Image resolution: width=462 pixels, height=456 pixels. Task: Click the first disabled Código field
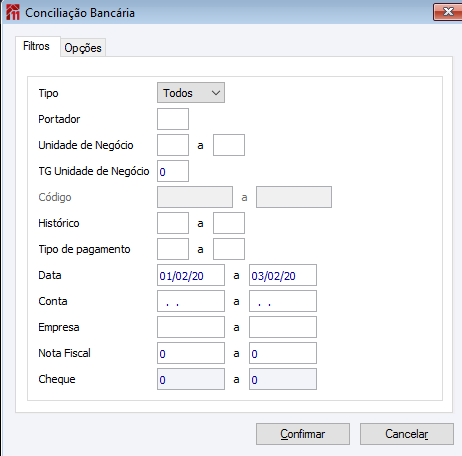[195, 197]
